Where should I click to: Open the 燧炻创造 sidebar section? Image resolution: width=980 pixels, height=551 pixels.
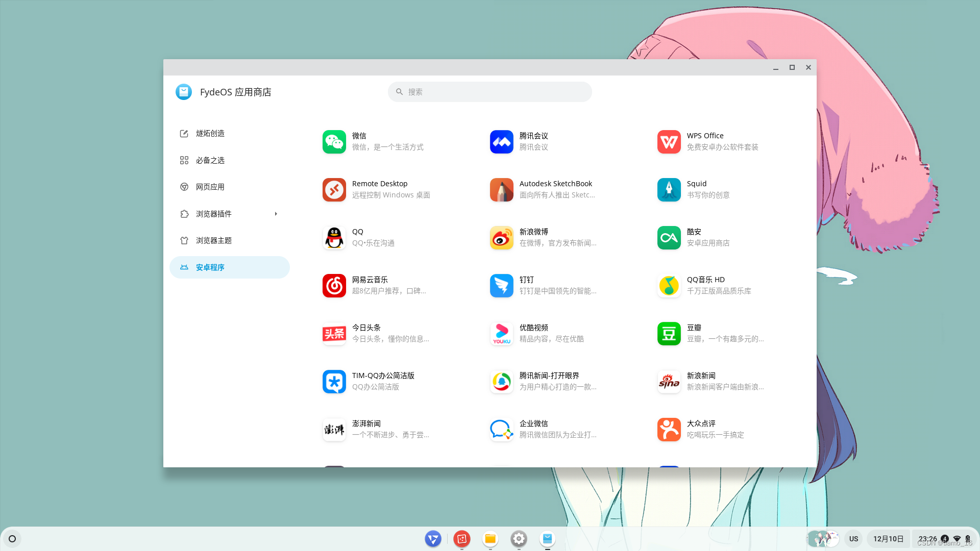[210, 133]
